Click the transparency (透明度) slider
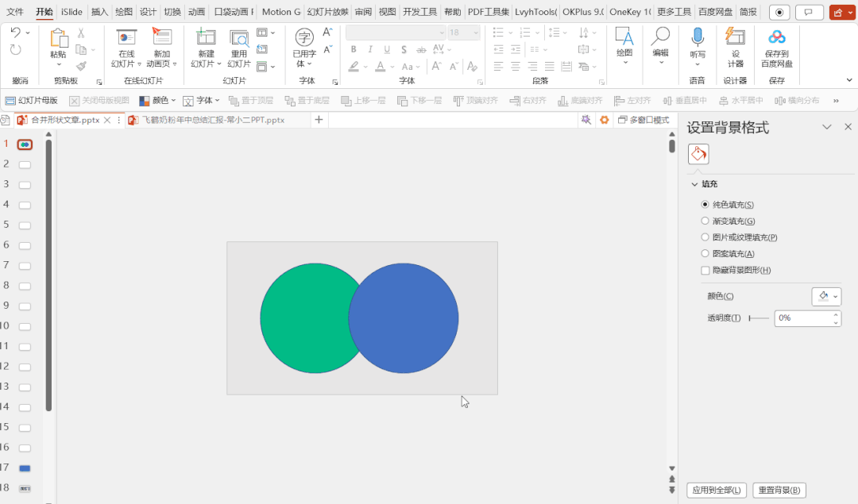This screenshot has width=858, height=504. coord(759,318)
